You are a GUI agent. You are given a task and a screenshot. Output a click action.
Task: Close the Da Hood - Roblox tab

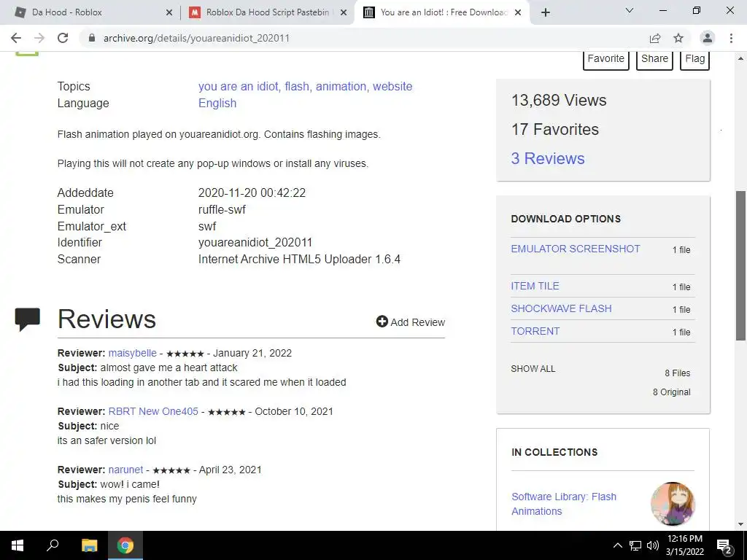click(169, 12)
